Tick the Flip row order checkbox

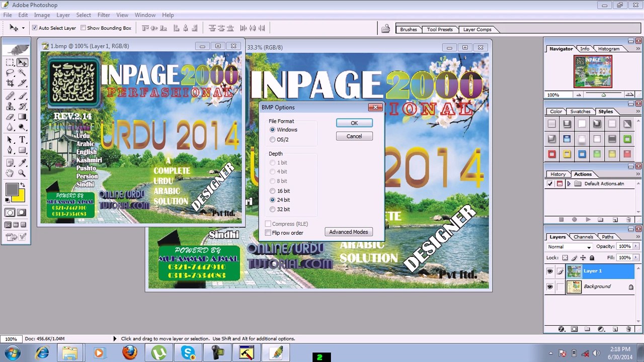(268, 233)
